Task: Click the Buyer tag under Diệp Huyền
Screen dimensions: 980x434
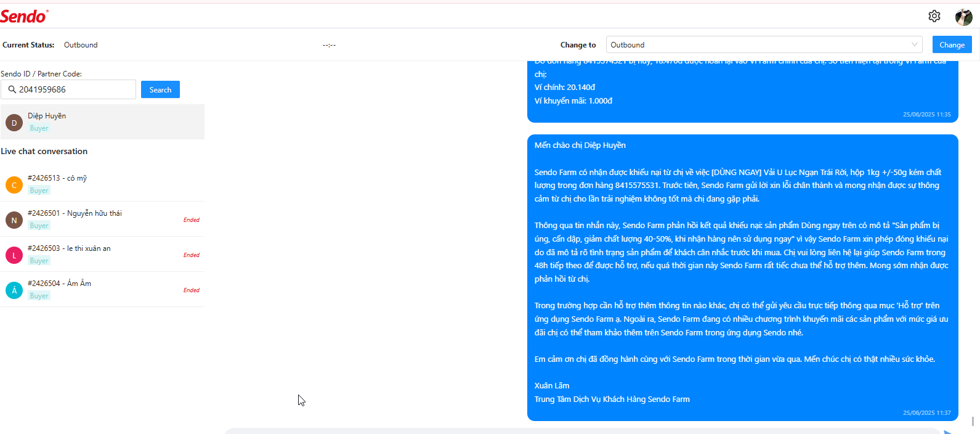Action: click(39, 128)
